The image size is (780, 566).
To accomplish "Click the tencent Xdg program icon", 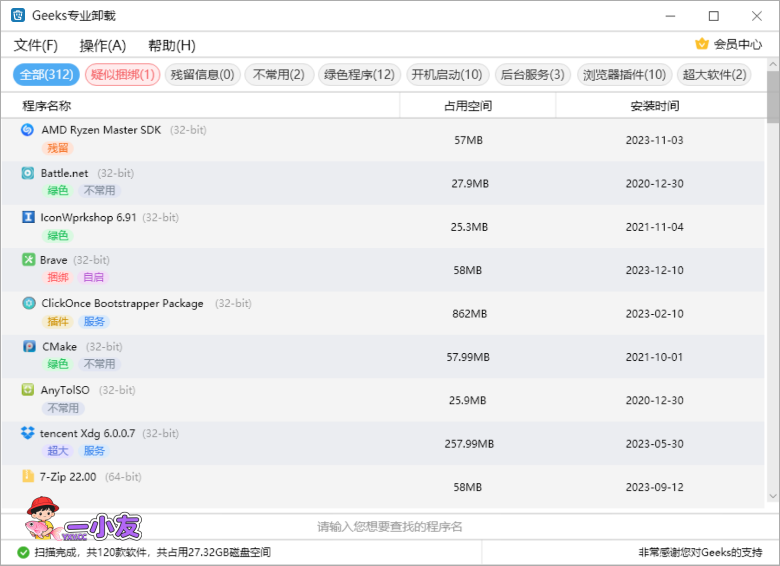I will tap(27, 433).
